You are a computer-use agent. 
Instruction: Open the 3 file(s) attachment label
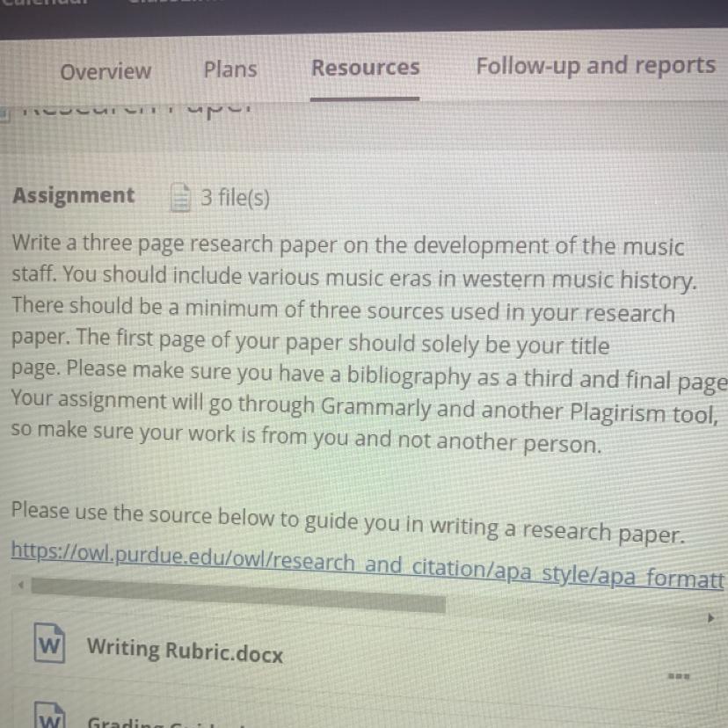235,197
